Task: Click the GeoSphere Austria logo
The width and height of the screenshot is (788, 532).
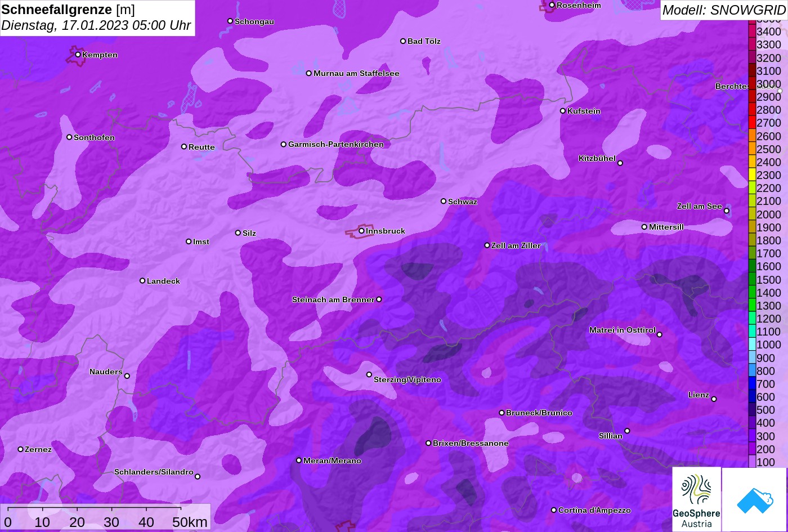Action: click(696, 499)
